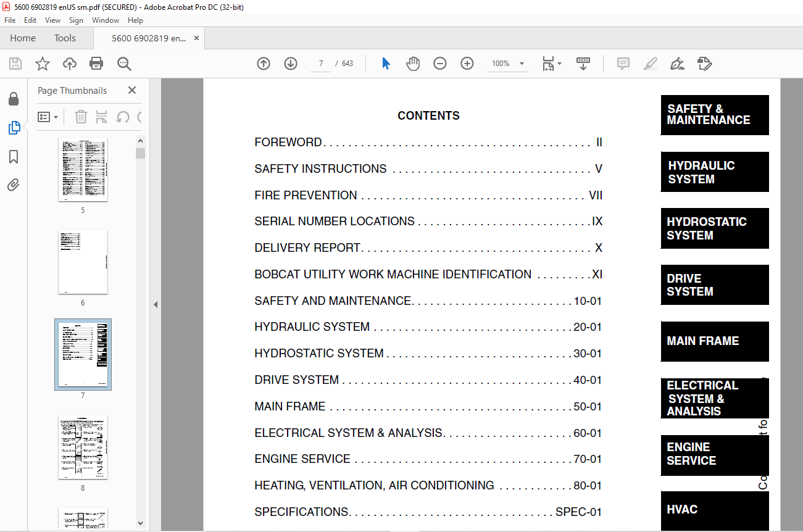This screenshot has height=532, width=803.
Task: Click the scrolling mode keyboard icon
Action: [x=583, y=64]
